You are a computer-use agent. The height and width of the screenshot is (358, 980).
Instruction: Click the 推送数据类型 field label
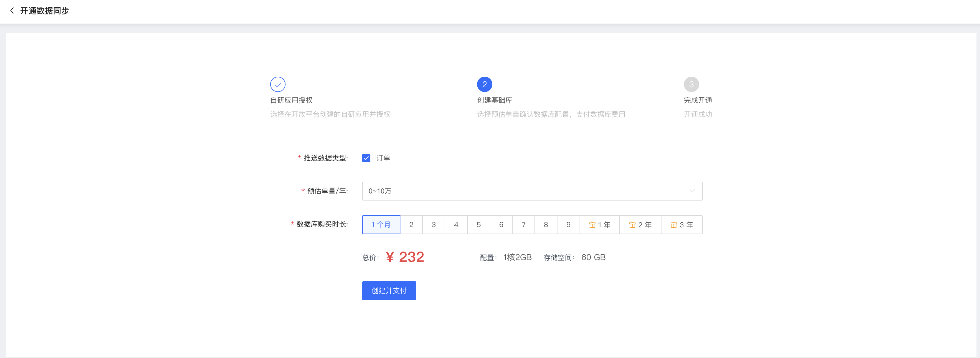(x=326, y=158)
